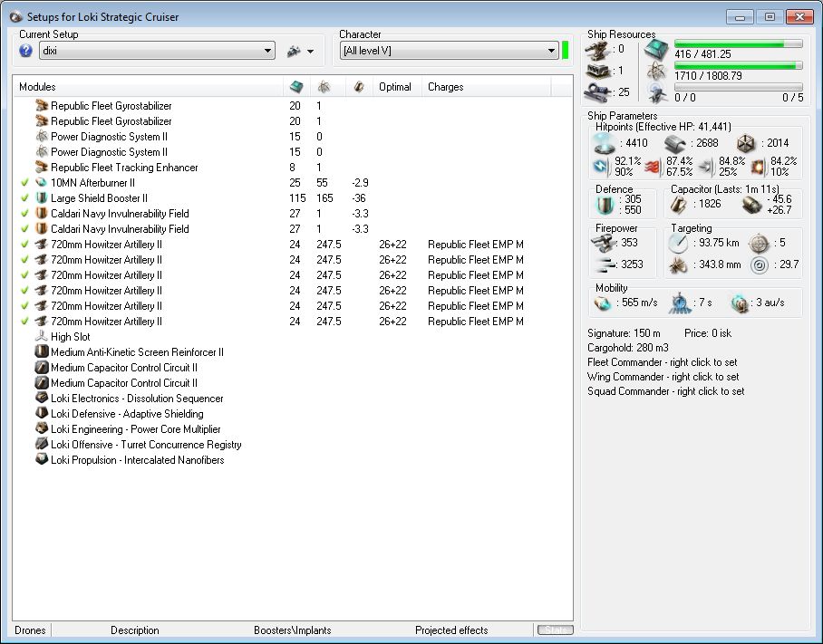Switch to the Drones tab

pyautogui.click(x=31, y=630)
